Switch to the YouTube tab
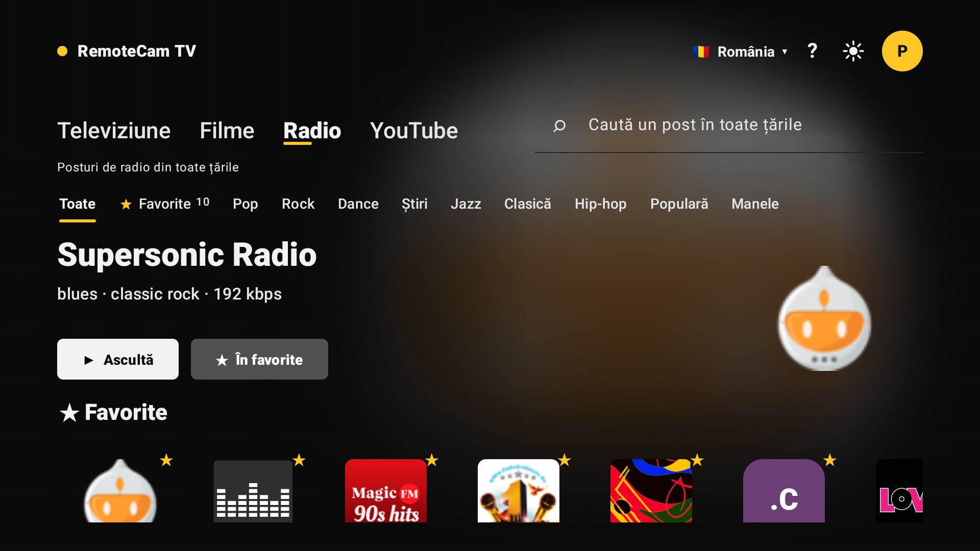The height and width of the screenshot is (551, 980). pos(414,131)
